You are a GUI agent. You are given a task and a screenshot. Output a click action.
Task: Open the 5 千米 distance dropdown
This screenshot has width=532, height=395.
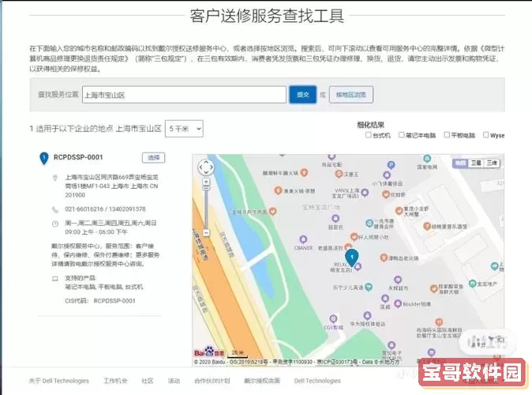pyautogui.click(x=184, y=129)
